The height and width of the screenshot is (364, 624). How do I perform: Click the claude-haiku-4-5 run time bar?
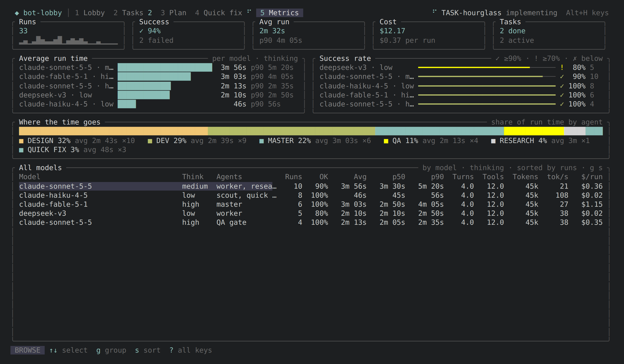click(x=127, y=104)
